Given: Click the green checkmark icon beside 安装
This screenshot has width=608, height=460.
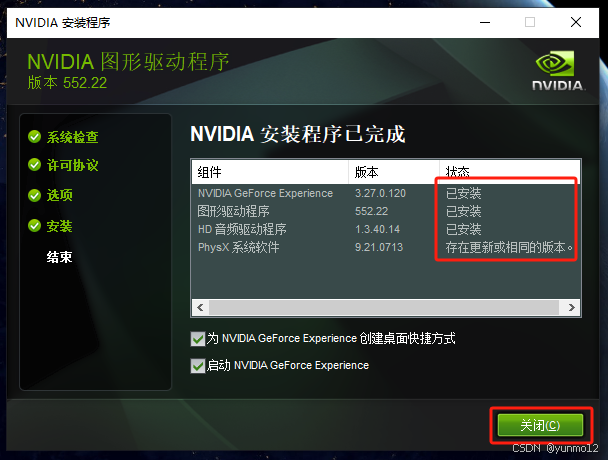Looking at the screenshot, I should click(x=35, y=225).
